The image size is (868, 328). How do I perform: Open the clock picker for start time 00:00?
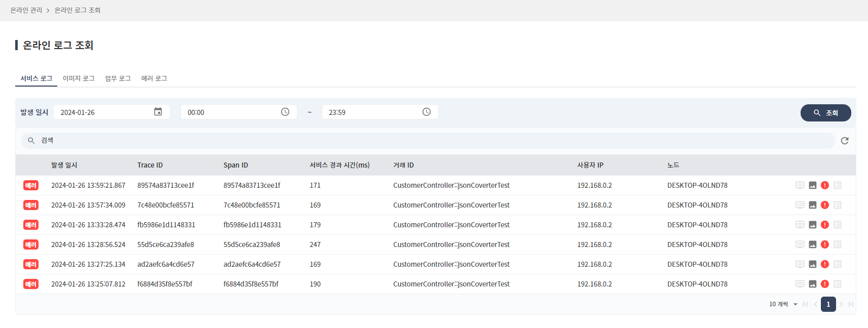[285, 112]
